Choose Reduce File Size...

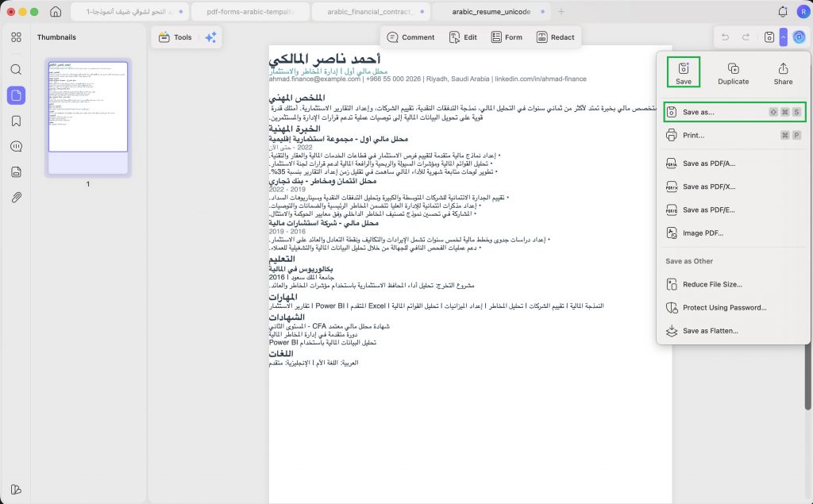734,284
